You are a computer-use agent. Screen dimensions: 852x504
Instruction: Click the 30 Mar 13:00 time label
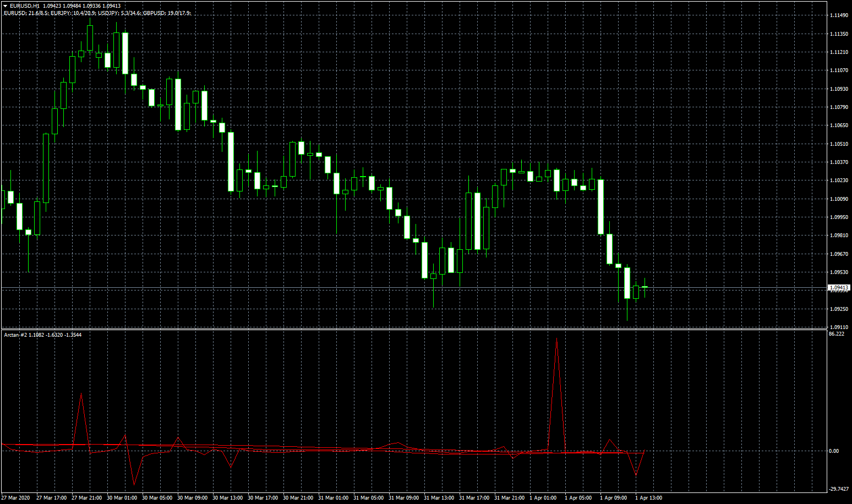click(x=227, y=498)
